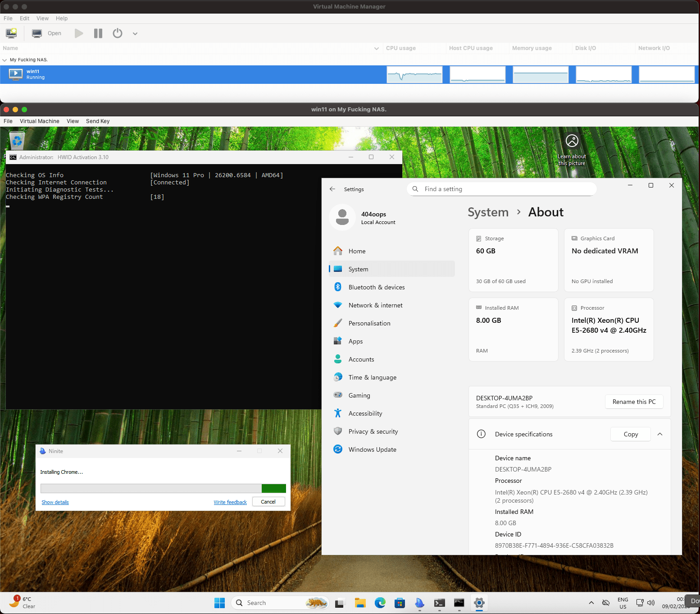The image size is (700, 614).
Task: Open Network & internet settings
Action: coord(392,305)
